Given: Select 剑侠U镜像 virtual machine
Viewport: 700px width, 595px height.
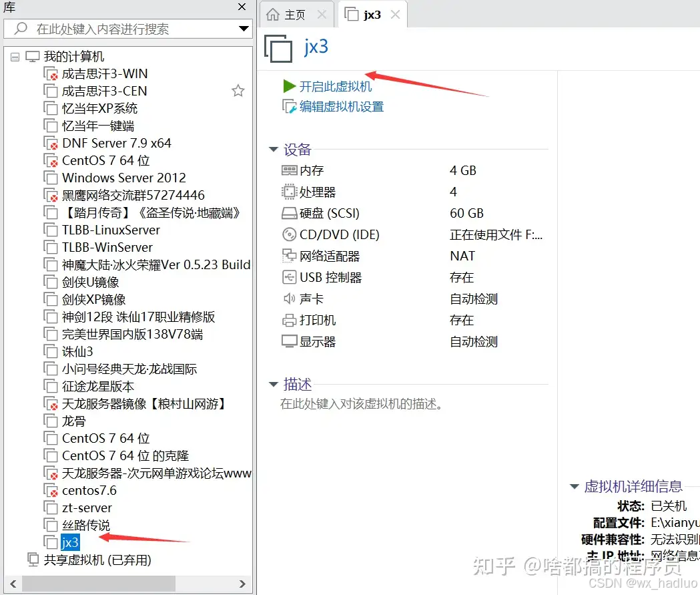Looking at the screenshot, I should tap(90, 282).
